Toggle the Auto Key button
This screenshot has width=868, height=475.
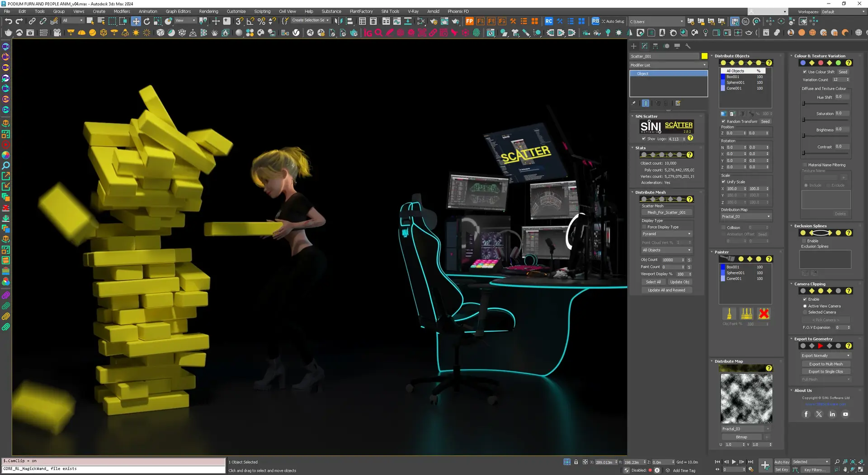coord(782,462)
